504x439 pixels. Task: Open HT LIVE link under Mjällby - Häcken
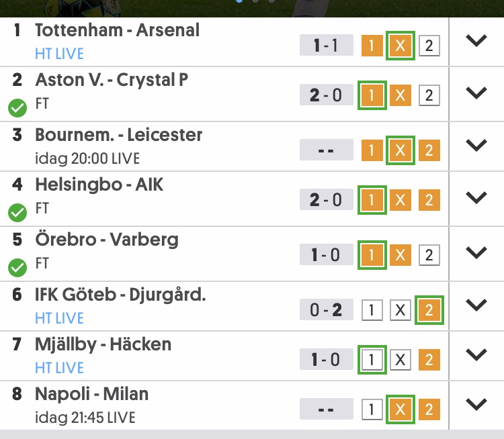pos(59,368)
